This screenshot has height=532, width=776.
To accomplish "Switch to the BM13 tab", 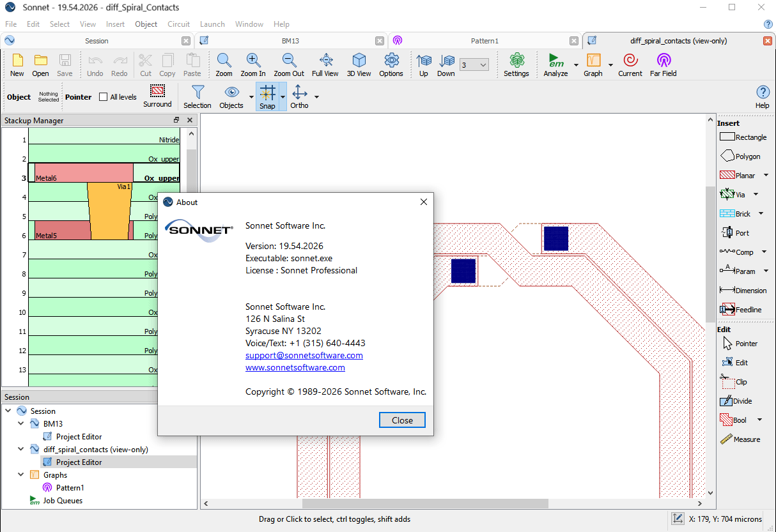I will (x=291, y=41).
